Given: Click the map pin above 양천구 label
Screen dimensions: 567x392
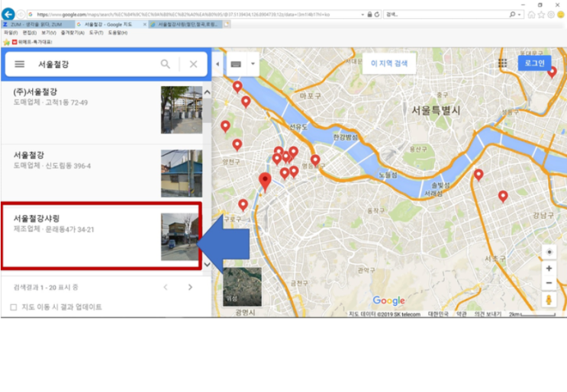Looking at the screenshot, I should click(237, 145).
